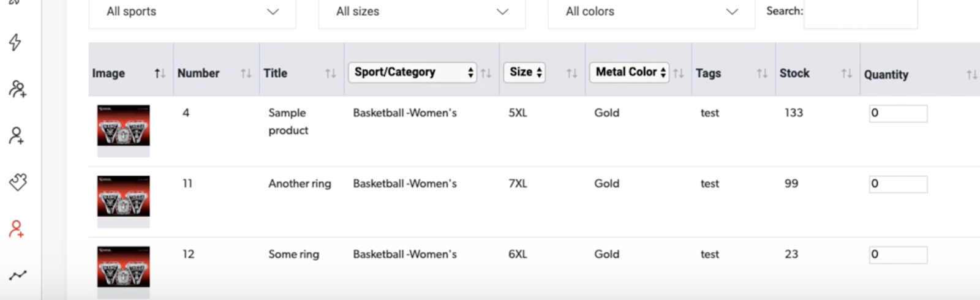Click the lightning bolt sidebar icon
Image resolution: width=980 pixels, height=300 pixels.
tap(15, 42)
